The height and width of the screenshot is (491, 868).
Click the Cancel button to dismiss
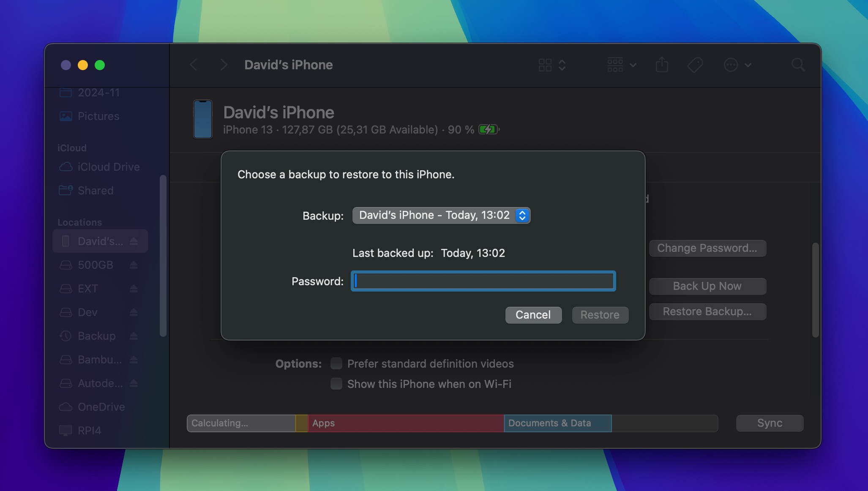[532, 315]
